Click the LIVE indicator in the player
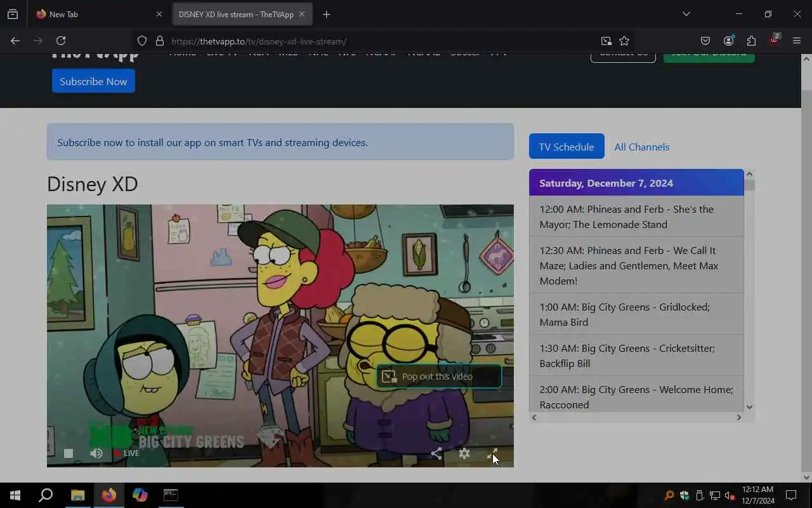 pos(127,453)
